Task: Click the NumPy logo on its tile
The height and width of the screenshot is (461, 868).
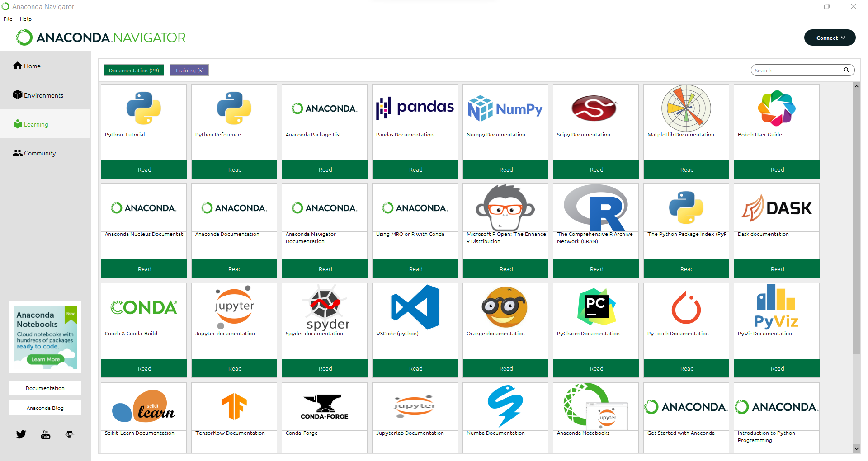Action: [505, 108]
